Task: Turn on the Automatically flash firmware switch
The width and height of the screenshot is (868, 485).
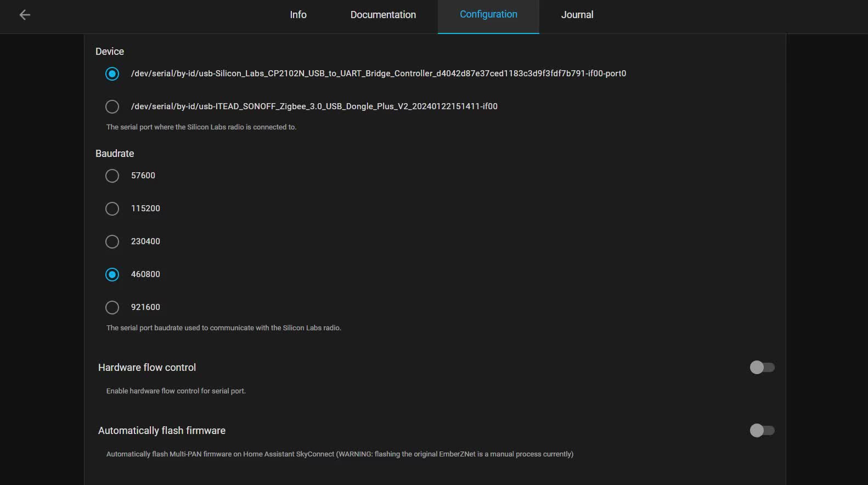Action: (762, 431)
